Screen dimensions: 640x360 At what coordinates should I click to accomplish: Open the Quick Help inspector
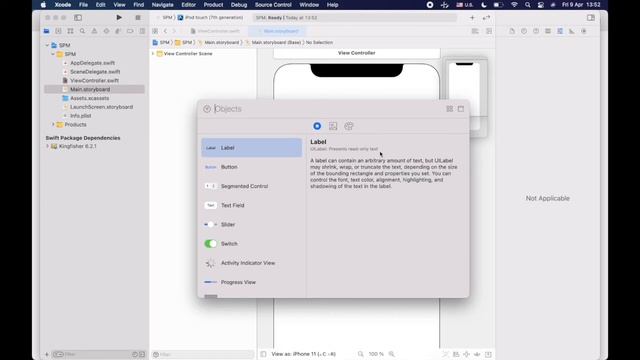coord(536,31)
